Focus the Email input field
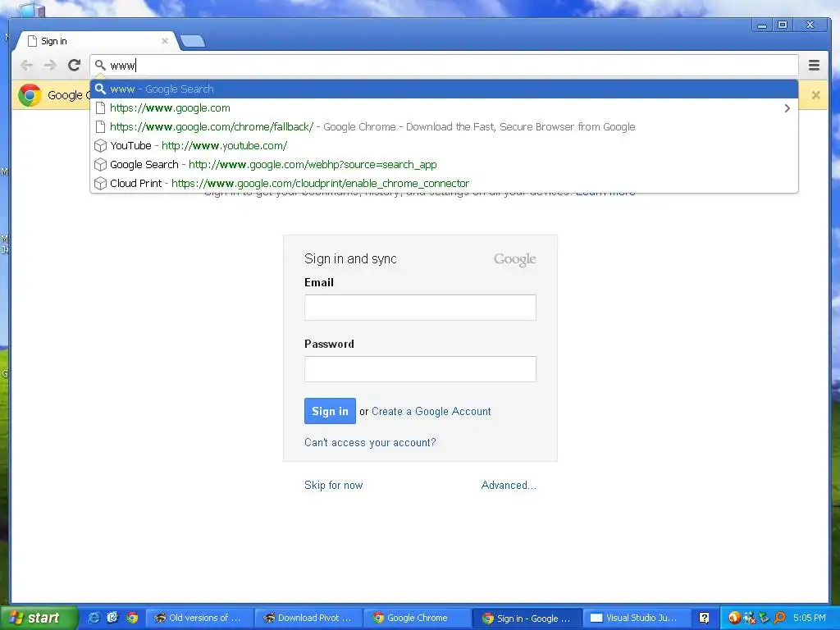This screenshot has width=840, height=630. (x=420, y=308)
